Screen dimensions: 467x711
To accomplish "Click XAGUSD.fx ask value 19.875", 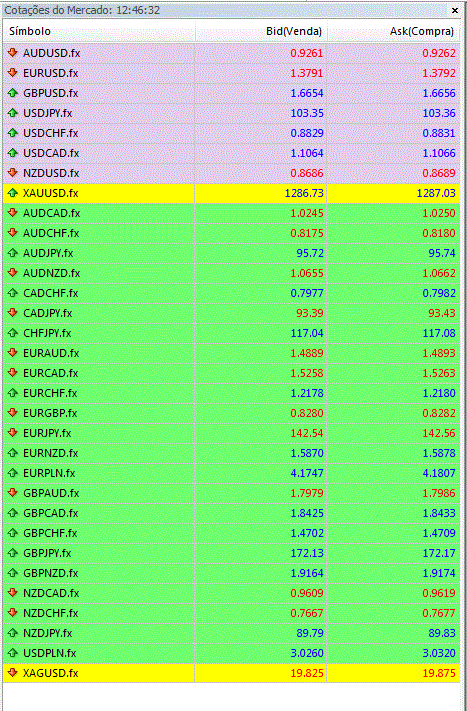I will point(439,673).
